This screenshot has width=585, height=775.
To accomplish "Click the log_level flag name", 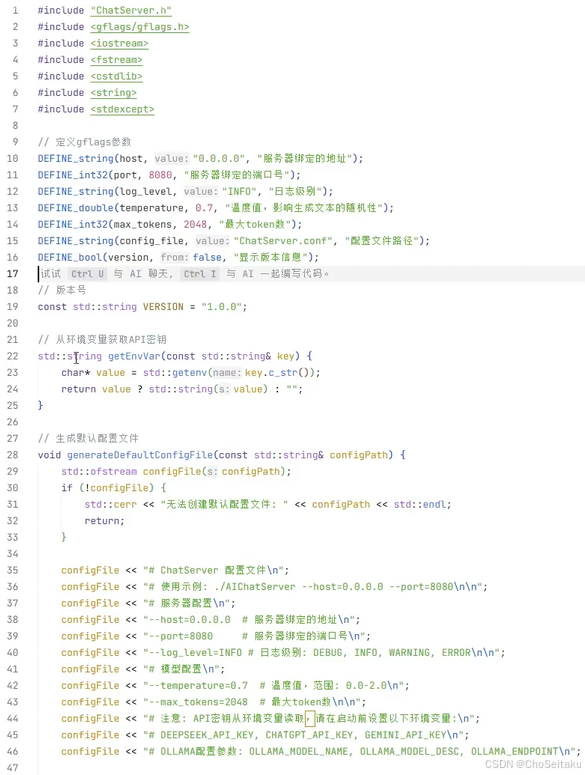I will coord(145,191).
